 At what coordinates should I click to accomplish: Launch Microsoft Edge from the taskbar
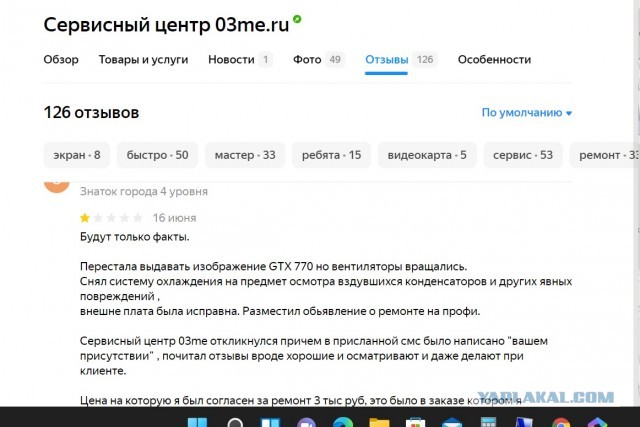343,422
